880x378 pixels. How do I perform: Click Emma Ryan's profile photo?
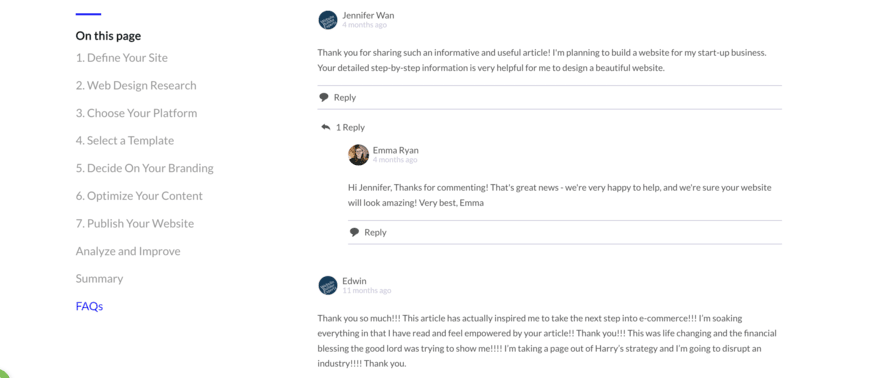[359, 155]
